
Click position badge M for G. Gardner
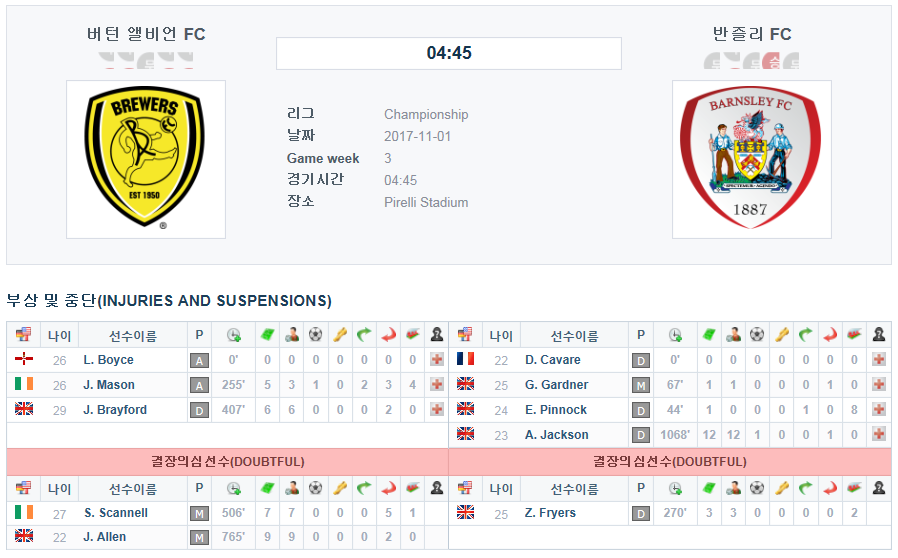pos(641,386)
